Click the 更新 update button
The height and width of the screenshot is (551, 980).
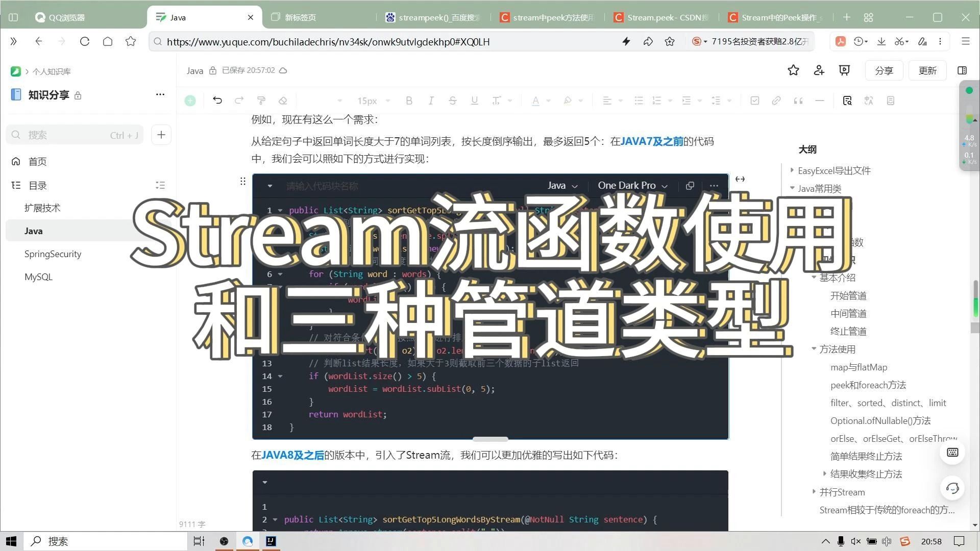[927, 70]
